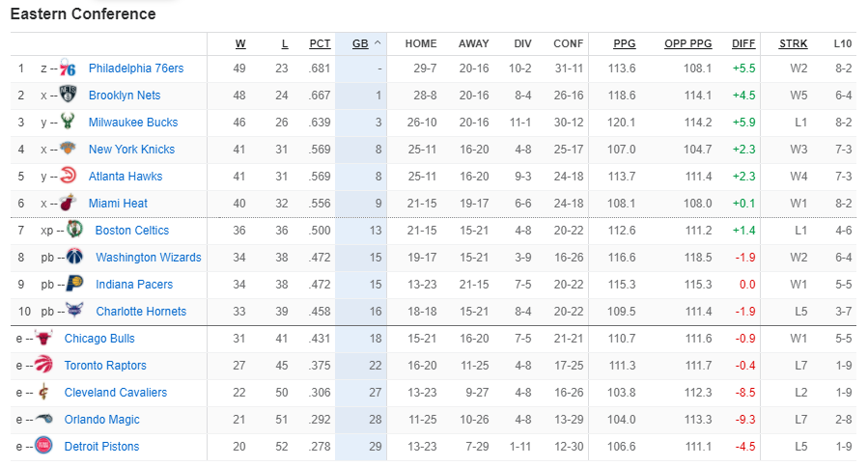Click the Detroit Pistons logo icon
Screen dimensions: 868x466
(43, 446)
